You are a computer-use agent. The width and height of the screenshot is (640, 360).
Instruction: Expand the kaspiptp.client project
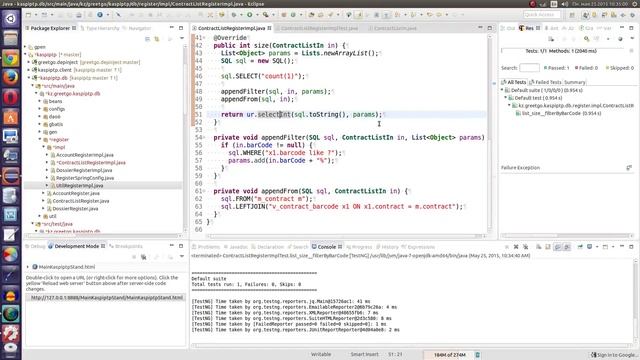tap(29, 70)
